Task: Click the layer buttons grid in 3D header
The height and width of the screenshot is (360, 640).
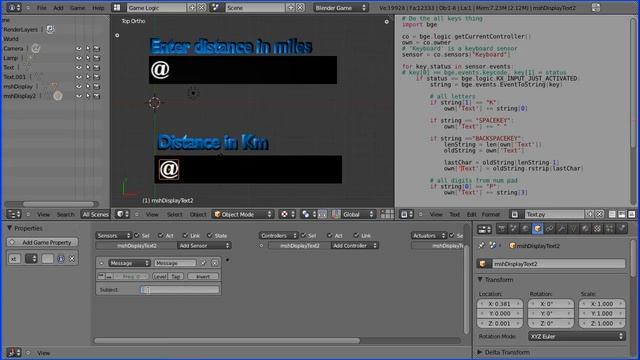Action: pyautogui.click(x=387, y=214)
